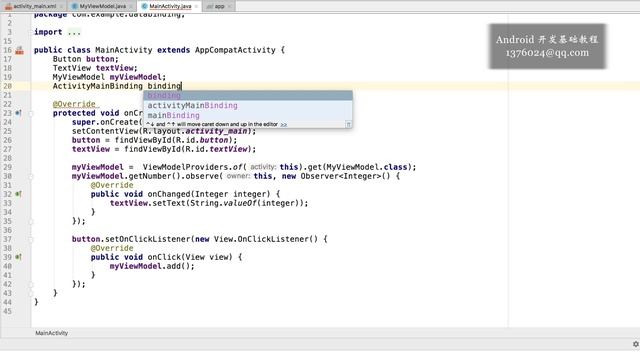Click line number 28 in the gutter
This screenshot has height=360, width=640.
tap(7, 158)
